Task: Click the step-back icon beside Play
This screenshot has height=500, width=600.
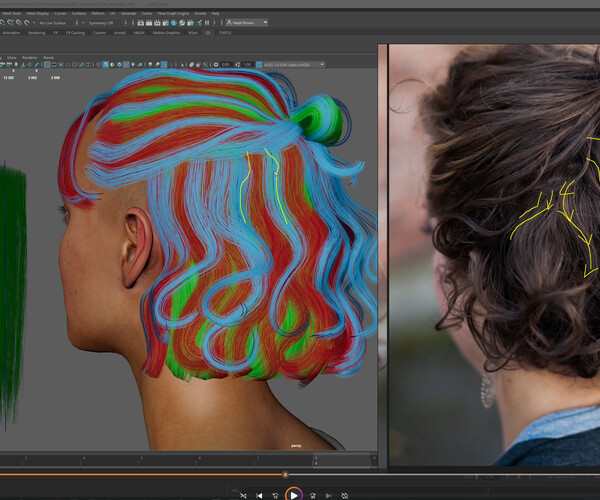Action: click(x=276, y=494)
